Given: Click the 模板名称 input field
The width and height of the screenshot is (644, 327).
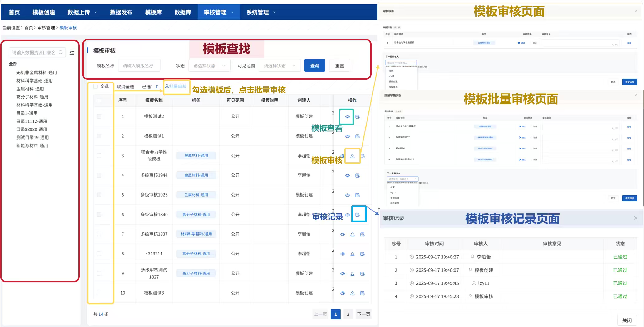Looking at the screenshot, I should (139, 66).
